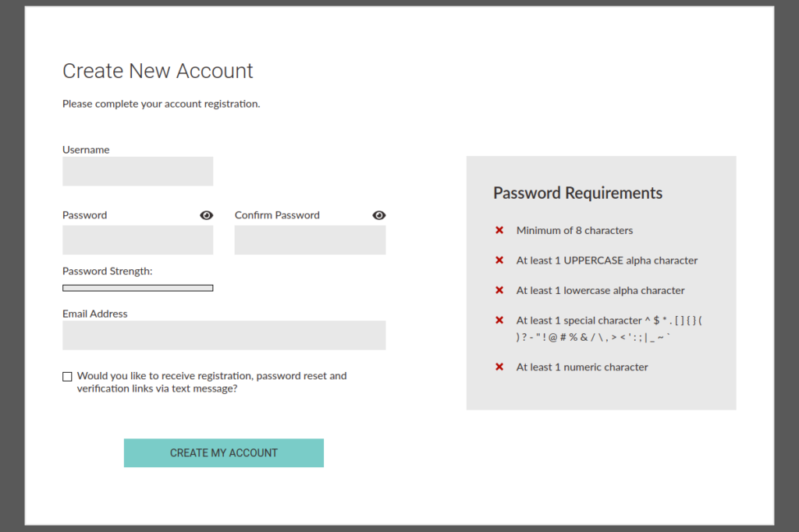This screenshot has width=799, height=532.
Task: Show the Password using the eye icon
Action: 206,215
